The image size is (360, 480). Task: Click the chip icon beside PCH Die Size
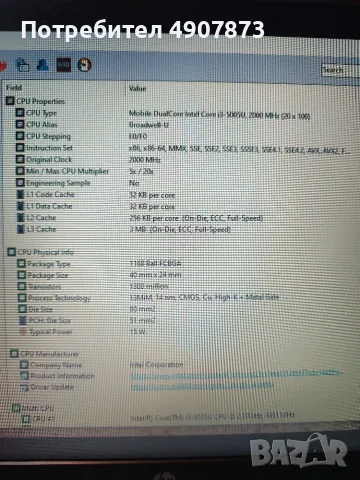click(23, 320)
